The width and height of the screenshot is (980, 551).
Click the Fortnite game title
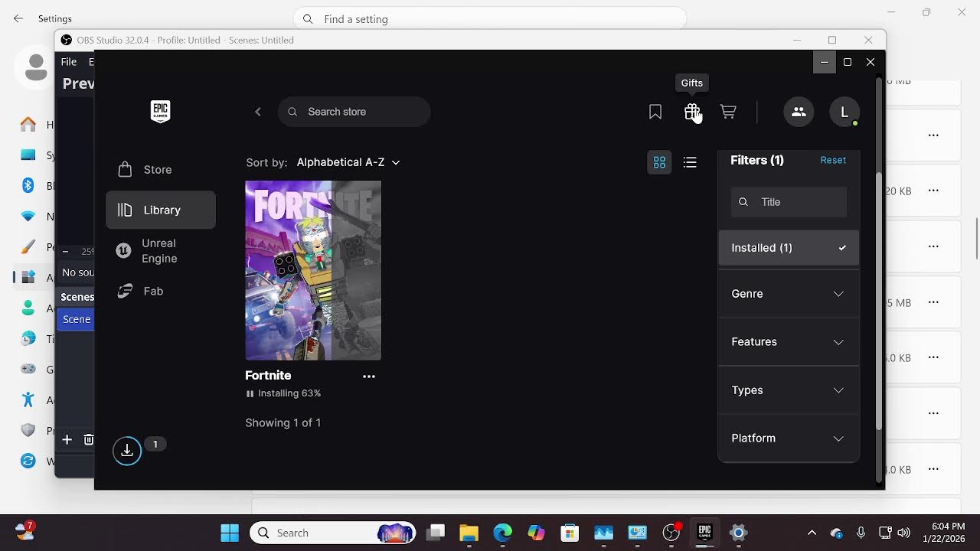(268, 375)
